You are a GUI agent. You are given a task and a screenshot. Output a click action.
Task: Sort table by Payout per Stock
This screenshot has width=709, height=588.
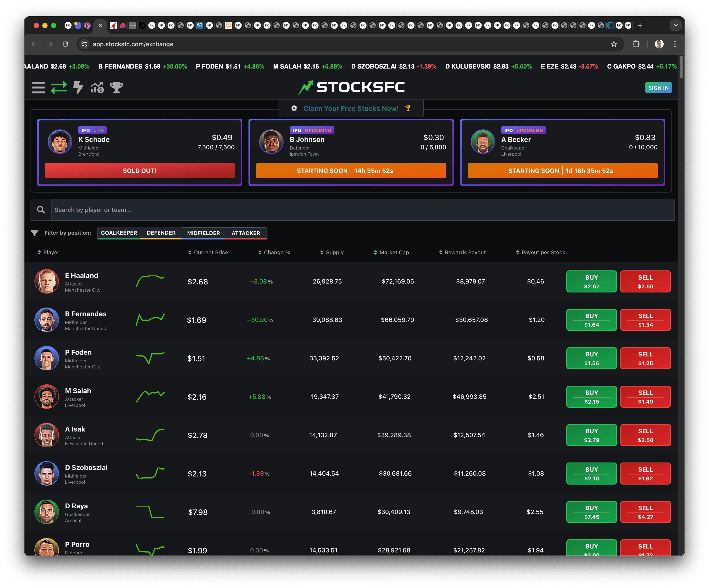[540, 252]
